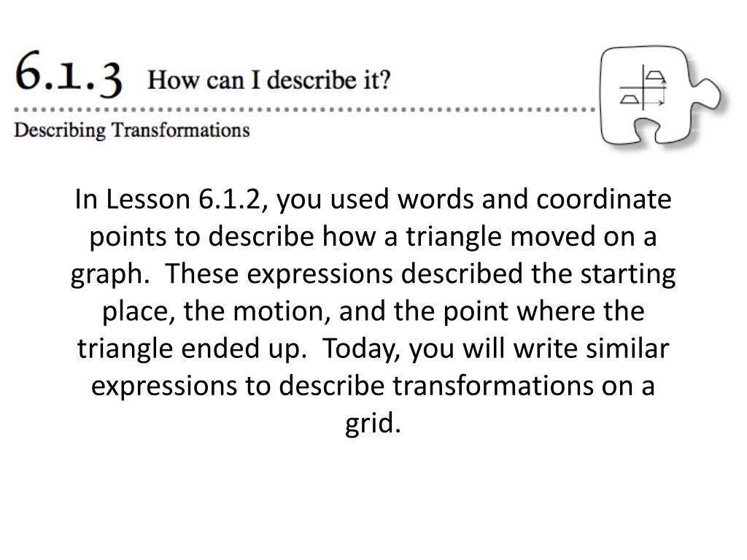Click the dotted divider line under the heading

point(305,109)
